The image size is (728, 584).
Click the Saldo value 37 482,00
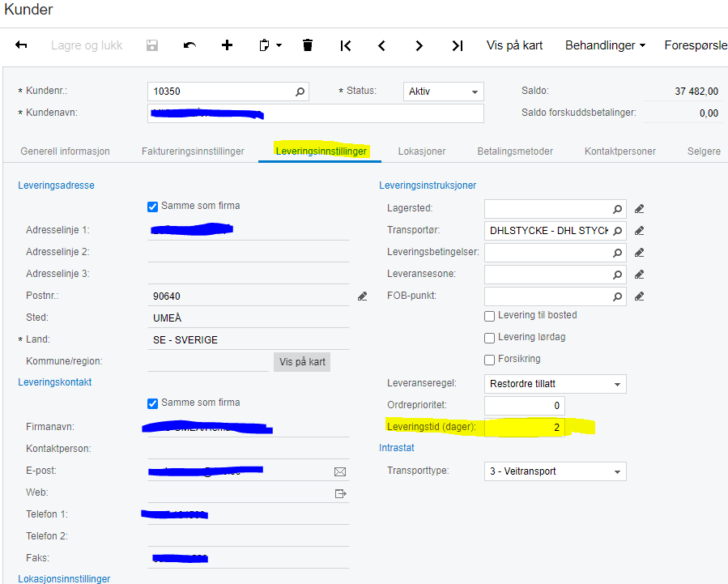tap(696, 92)
